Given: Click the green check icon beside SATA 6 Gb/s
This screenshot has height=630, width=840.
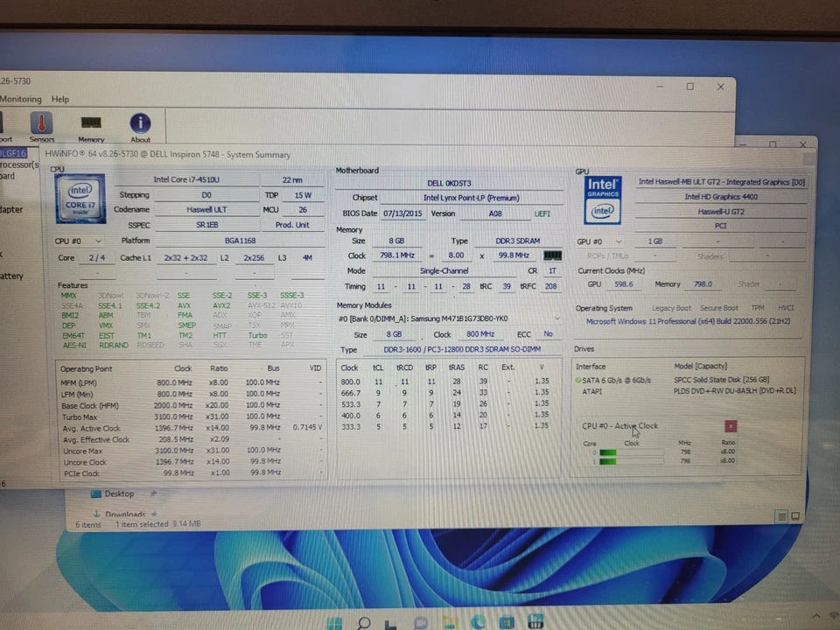Looking at the screenshot, I should [x=578, y=381].
